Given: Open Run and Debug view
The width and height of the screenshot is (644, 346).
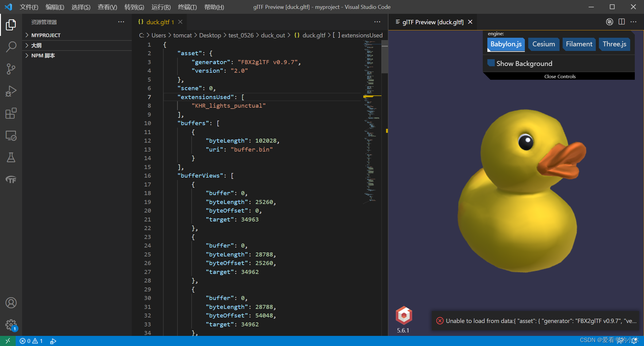Looking at the screenshot, I should click(x=11, y=91).
